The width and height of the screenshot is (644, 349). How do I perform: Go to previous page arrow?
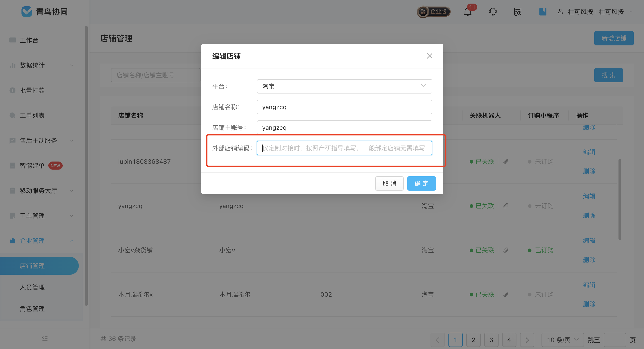coord(438,340)
